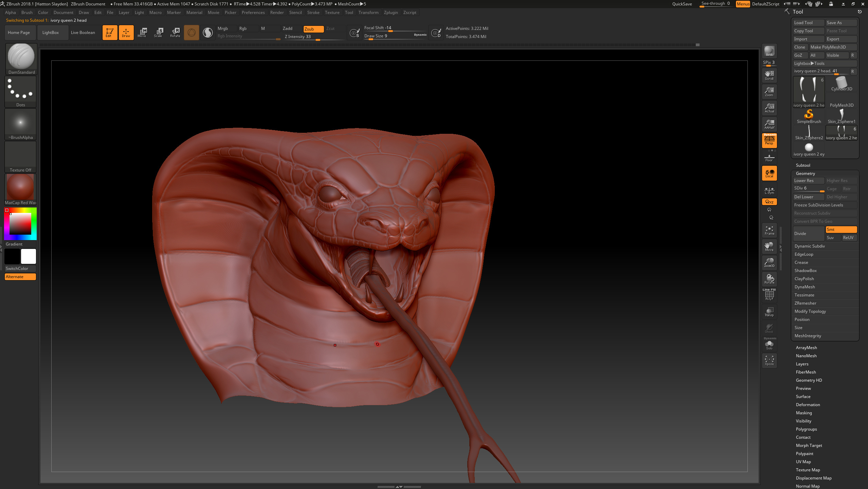
Task: Select the Scale gizmo icon
Action: coord(158,32)
